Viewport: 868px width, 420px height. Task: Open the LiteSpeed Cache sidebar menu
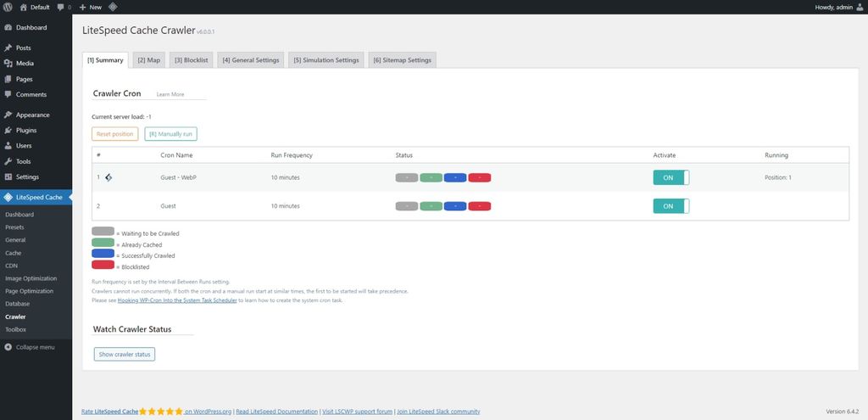point(36,197)
